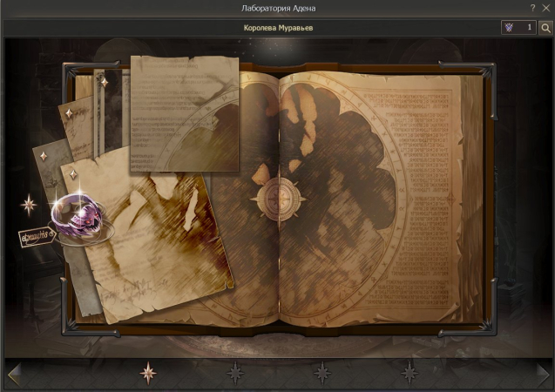
Task: Click the star on the small handwritten note page
Action: coord(70,113)
